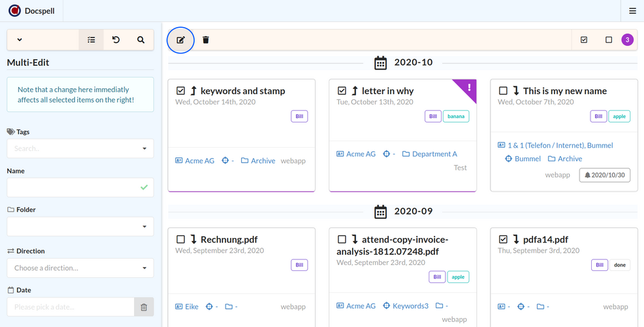This screenshot has width=644, height=327.
Task: Click the purple banana-card Bill tag
Action: 433,117
